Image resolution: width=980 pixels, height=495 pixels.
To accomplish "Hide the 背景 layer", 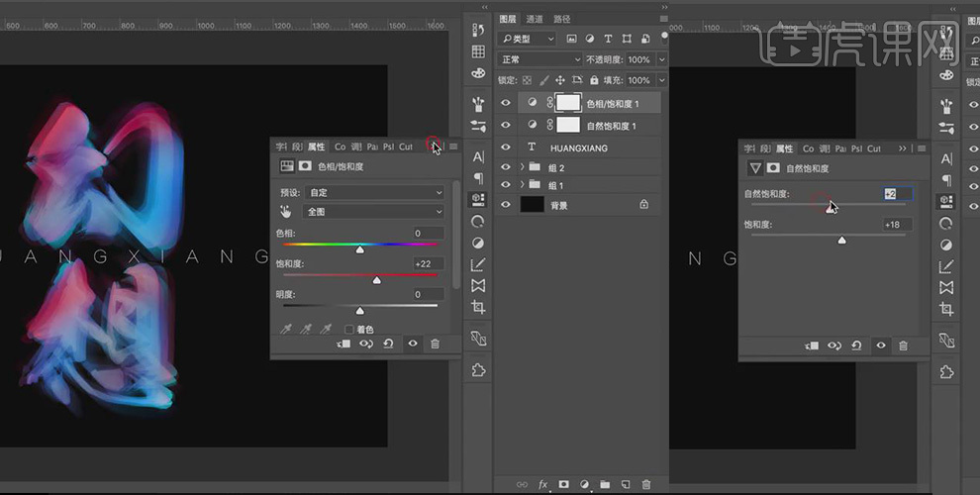I will point(506,204).
